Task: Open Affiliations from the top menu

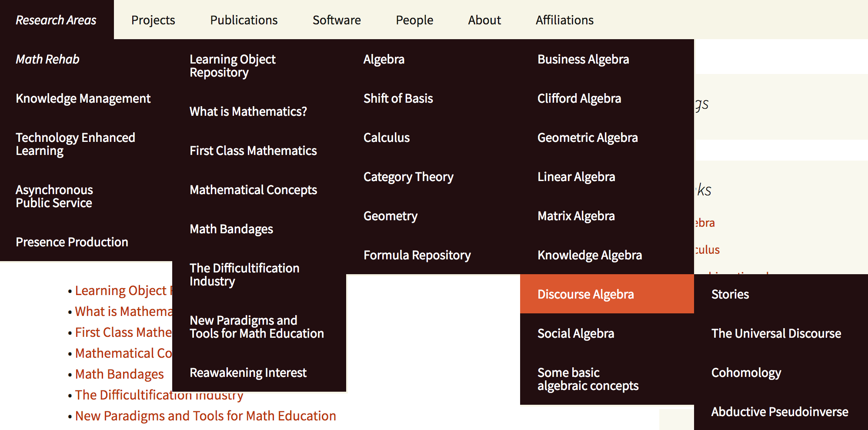Action: 564,20
